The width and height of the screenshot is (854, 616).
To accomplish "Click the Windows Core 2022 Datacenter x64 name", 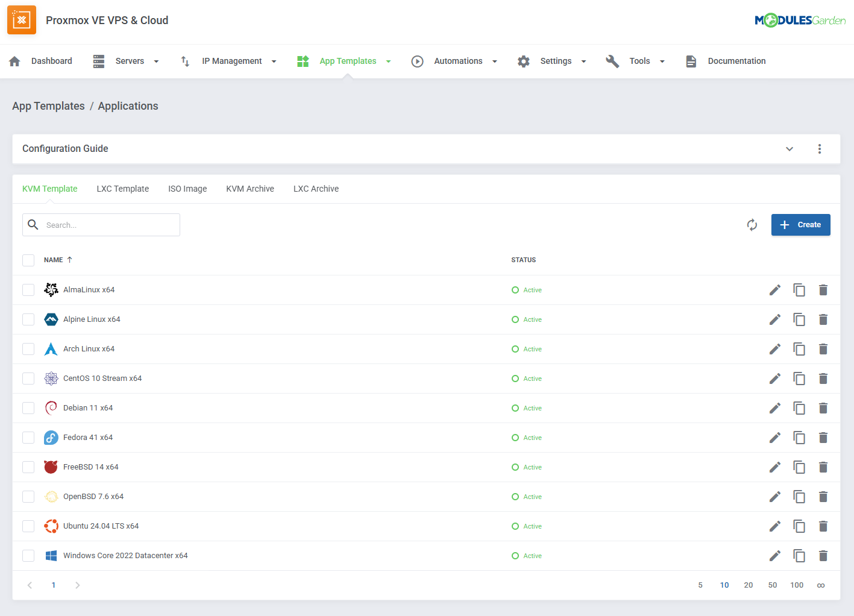I will click(x=125, y=556).
